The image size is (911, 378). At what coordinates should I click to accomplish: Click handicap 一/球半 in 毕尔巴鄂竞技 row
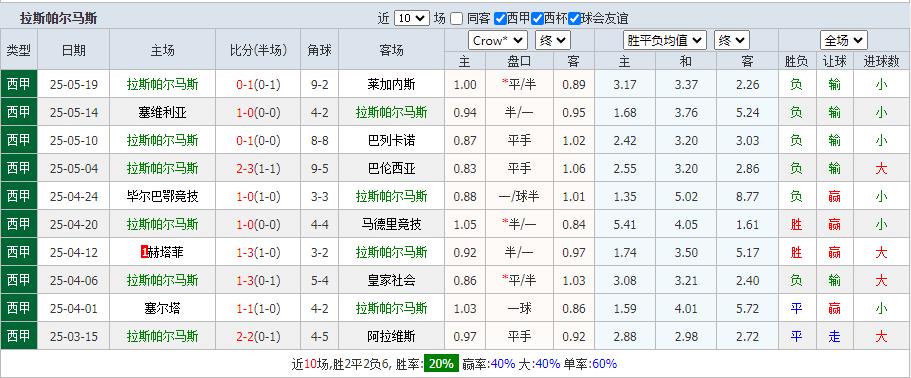click(519, 196)
